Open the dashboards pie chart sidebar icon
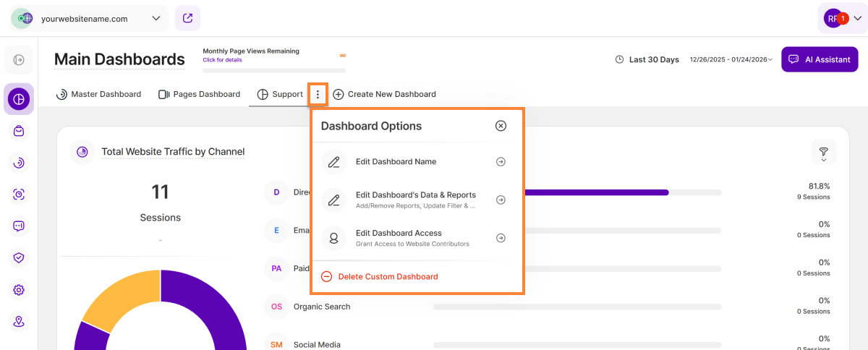This screenshot has width=868, height=350. click(19, 98)
